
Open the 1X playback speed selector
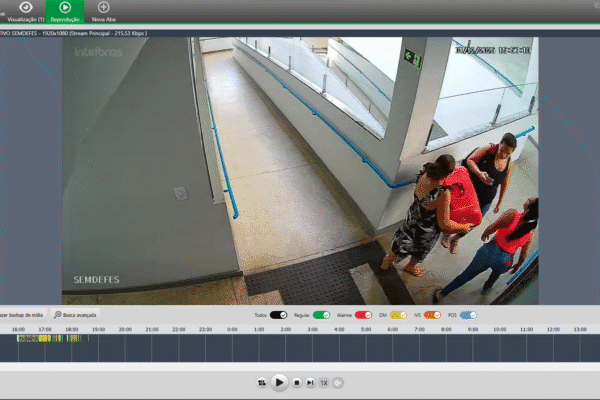coord(325,382)
